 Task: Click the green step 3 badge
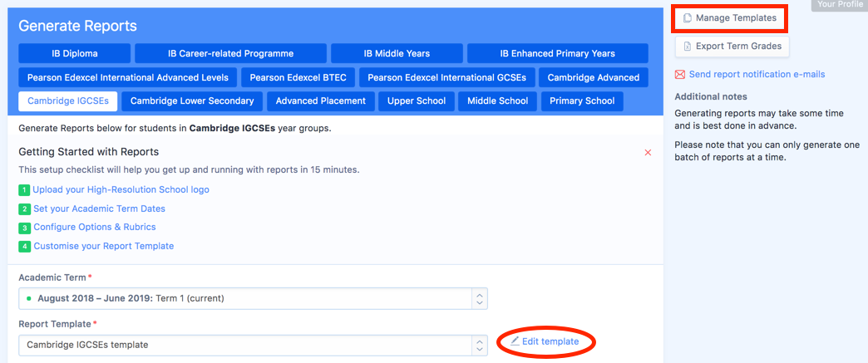tap(24, 228)
